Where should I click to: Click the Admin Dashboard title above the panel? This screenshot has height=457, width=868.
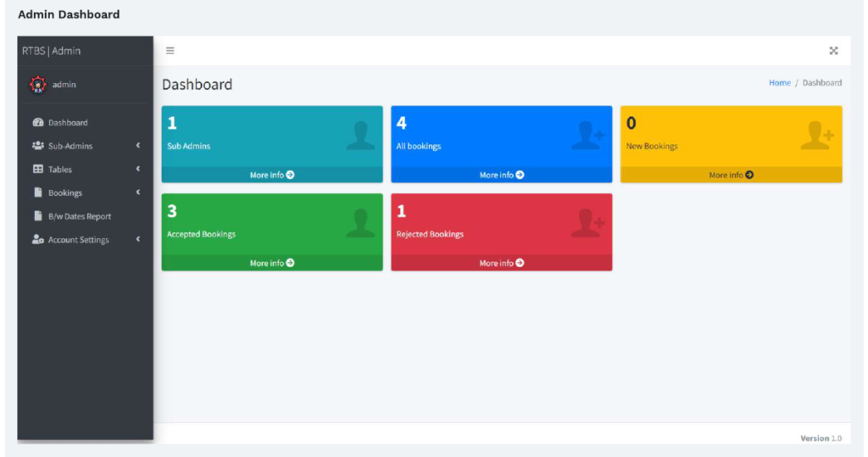[69, 14]
